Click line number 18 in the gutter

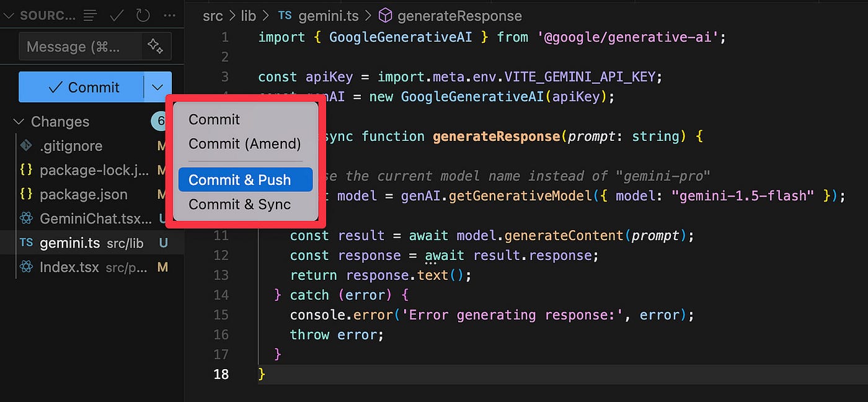click(x=221, y=374)
